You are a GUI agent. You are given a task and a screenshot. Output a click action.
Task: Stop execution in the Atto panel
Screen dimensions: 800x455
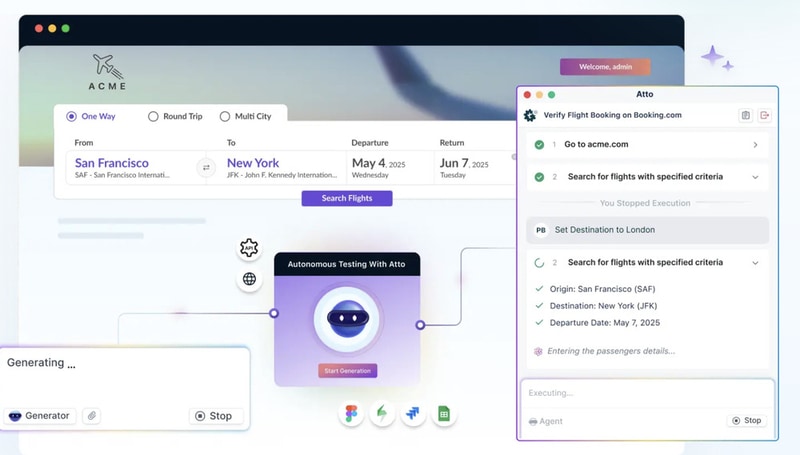click(746, 421)
